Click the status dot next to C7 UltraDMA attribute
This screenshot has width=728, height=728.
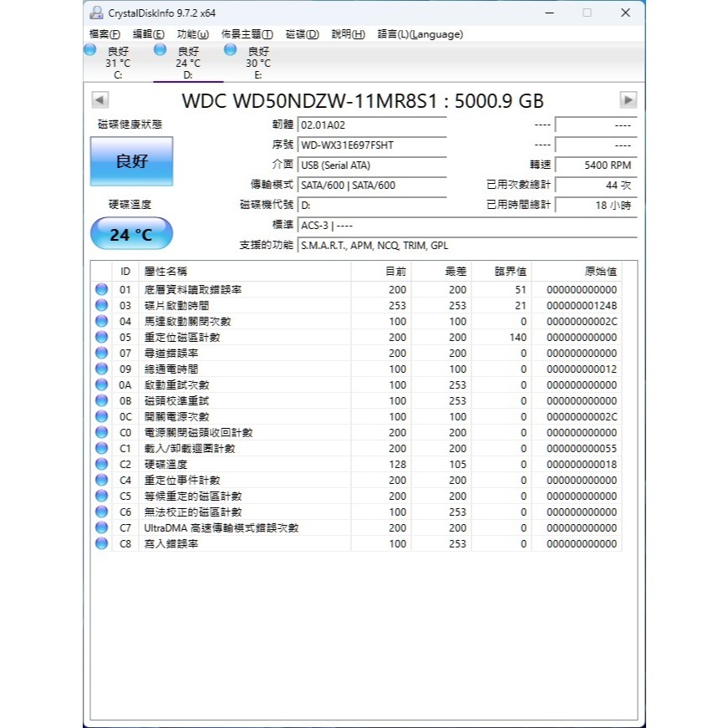click(x=101, y=527)
